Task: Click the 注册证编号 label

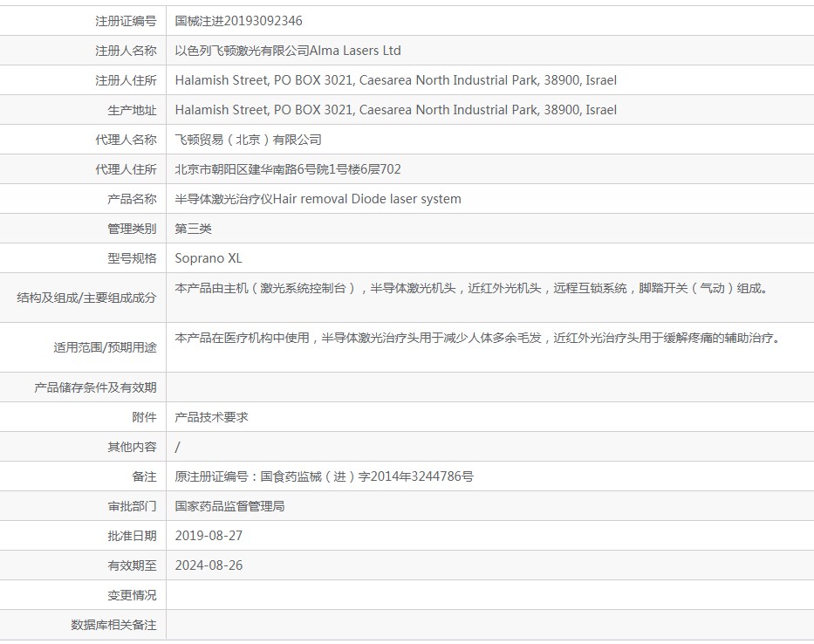Action: coord(126,21)
